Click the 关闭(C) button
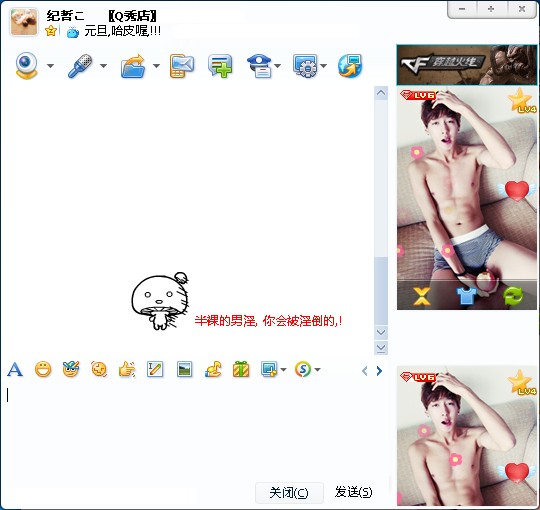 pyautogui.click(x=289, y=492)
